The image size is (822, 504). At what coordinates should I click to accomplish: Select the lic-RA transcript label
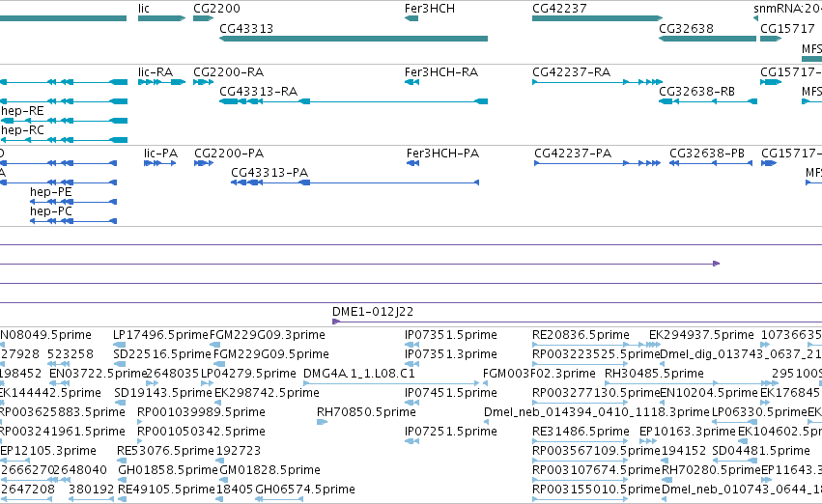pyautogui.click(x=156, y=71)
